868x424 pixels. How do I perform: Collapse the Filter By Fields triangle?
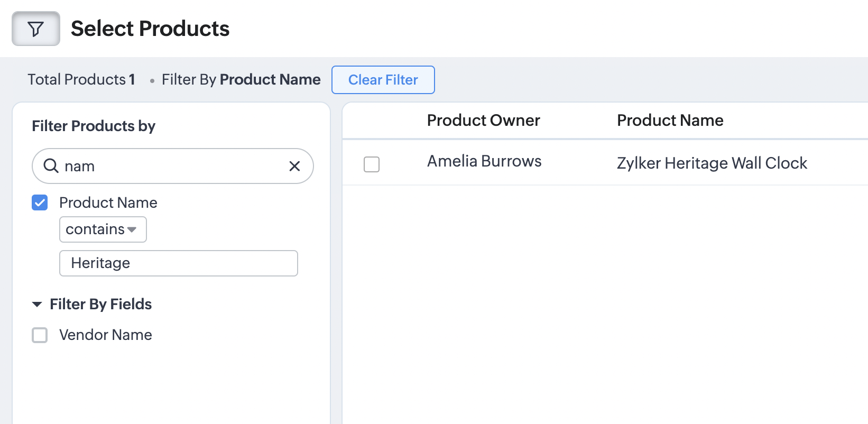click(37, 305)
